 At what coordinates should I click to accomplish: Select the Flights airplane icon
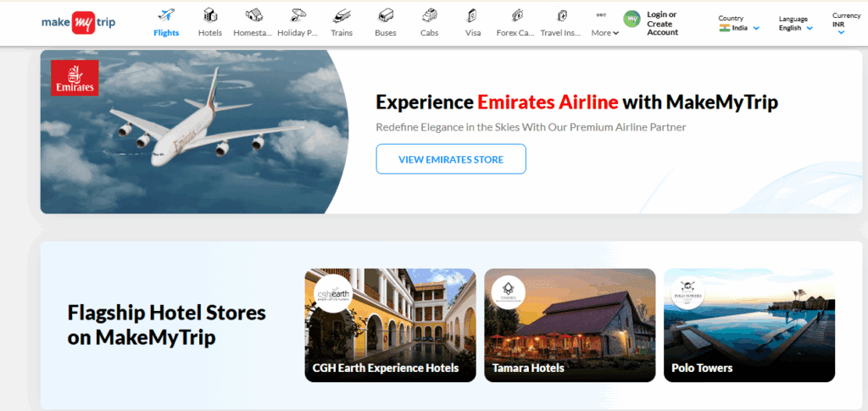point(166,15)
